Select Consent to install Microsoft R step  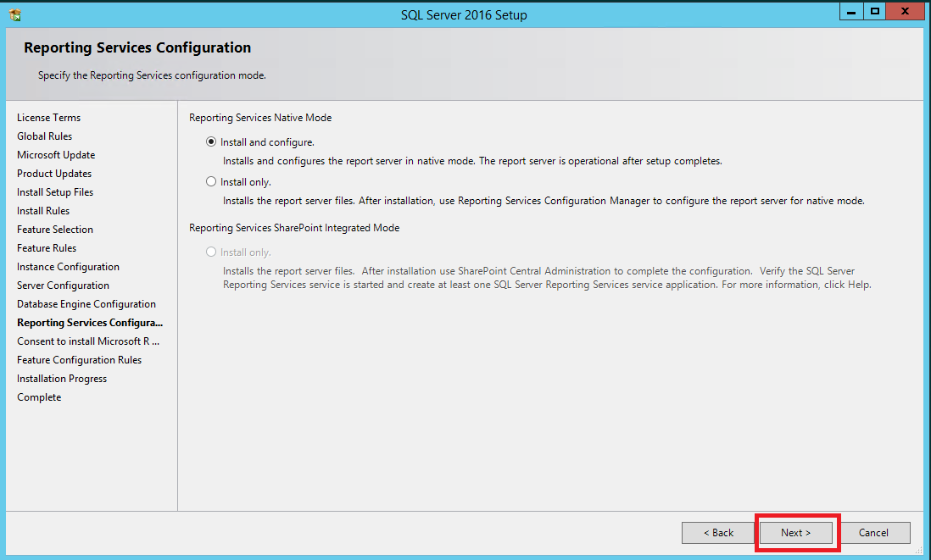click(x=88, y=341)
